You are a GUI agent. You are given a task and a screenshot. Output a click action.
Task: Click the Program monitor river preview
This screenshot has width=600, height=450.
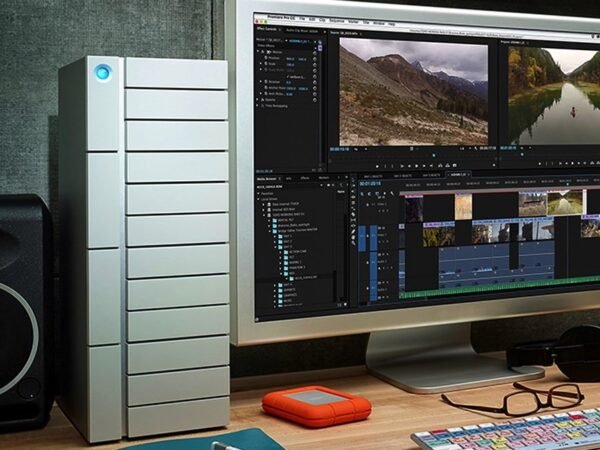click(554, 96)
